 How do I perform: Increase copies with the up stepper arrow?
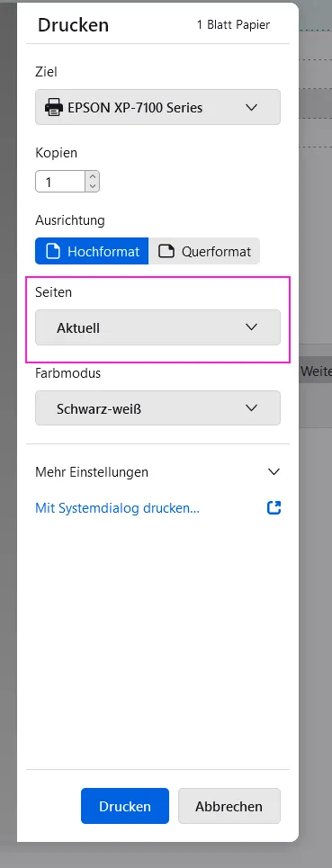click(x=93, y=176)
